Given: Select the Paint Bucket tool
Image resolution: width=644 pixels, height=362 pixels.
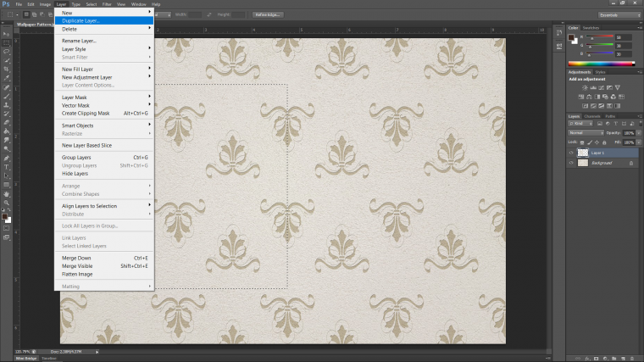Looking at the screenshot, I should tap(6, 131).
